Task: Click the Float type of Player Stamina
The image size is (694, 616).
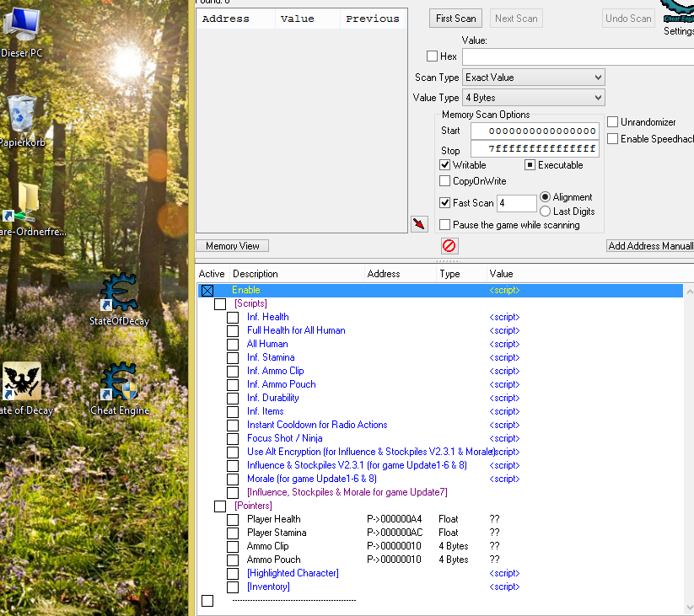Action: click(x=448, y=533)
